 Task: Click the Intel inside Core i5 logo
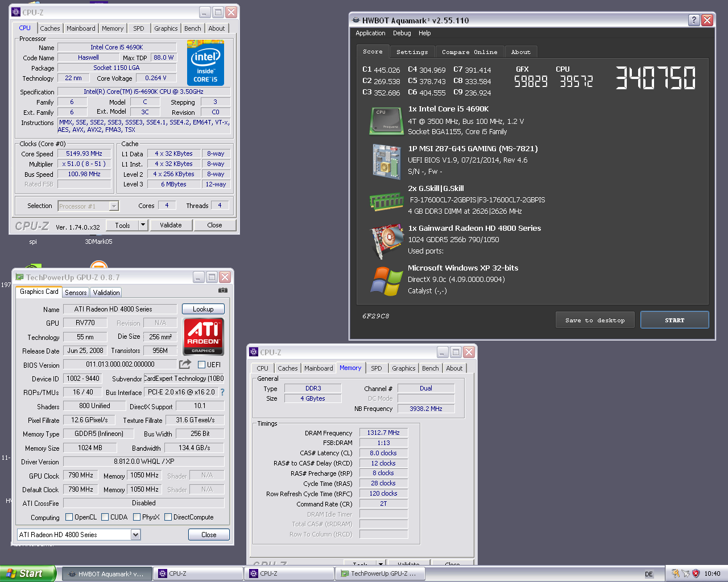click(x=205, y=63)
